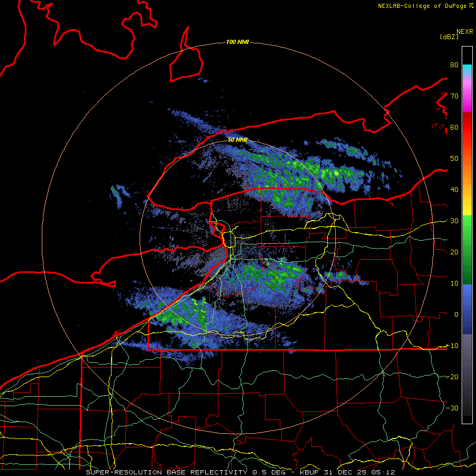This screenshot has height=476, width=476.
Task: Click the 30 value on the dBZ scale
Action: click(x=454, y=221)
